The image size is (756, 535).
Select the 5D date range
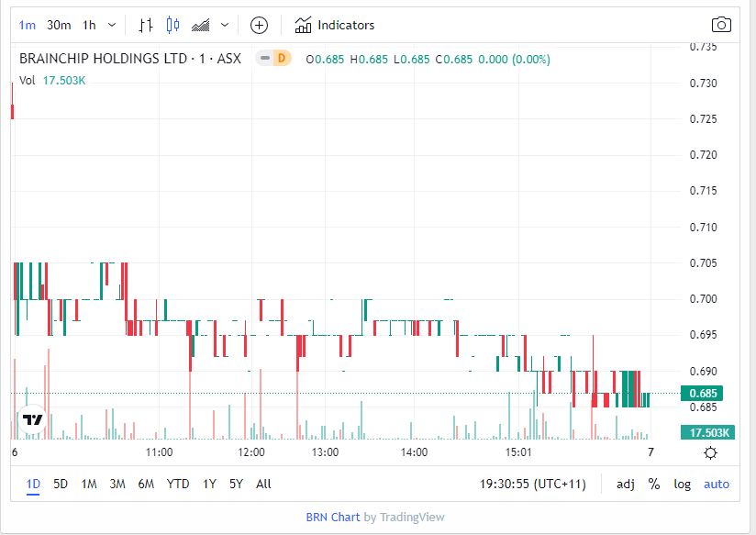click(61, 484)
